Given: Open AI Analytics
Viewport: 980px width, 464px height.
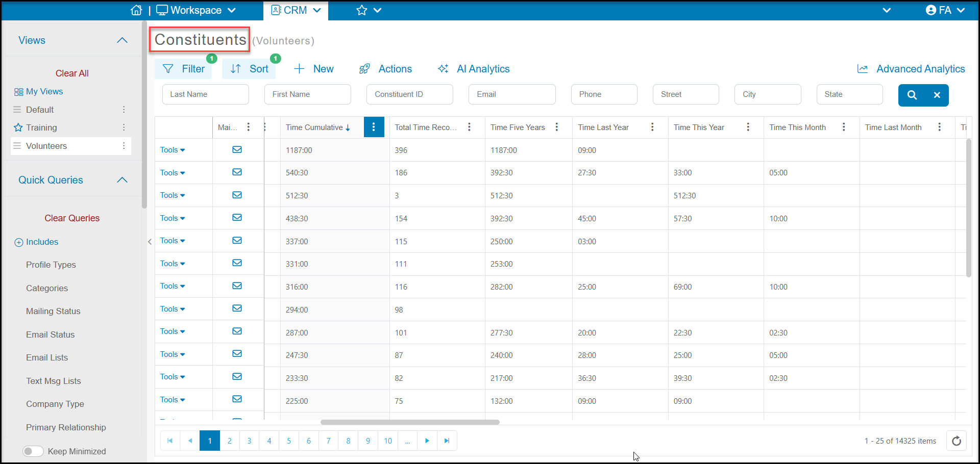Looking at the screenshot, I should [x=474, y=69].
